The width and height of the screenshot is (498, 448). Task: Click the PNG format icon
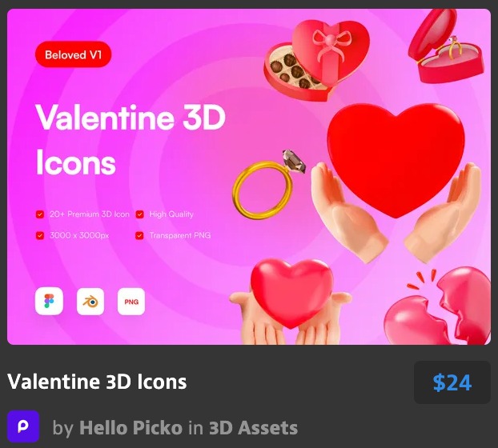[131, 302]
